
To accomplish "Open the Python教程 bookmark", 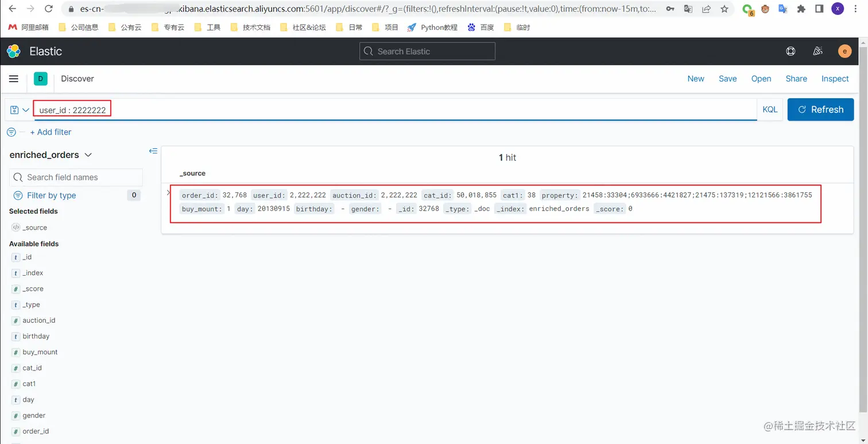I will click(432, 27).
